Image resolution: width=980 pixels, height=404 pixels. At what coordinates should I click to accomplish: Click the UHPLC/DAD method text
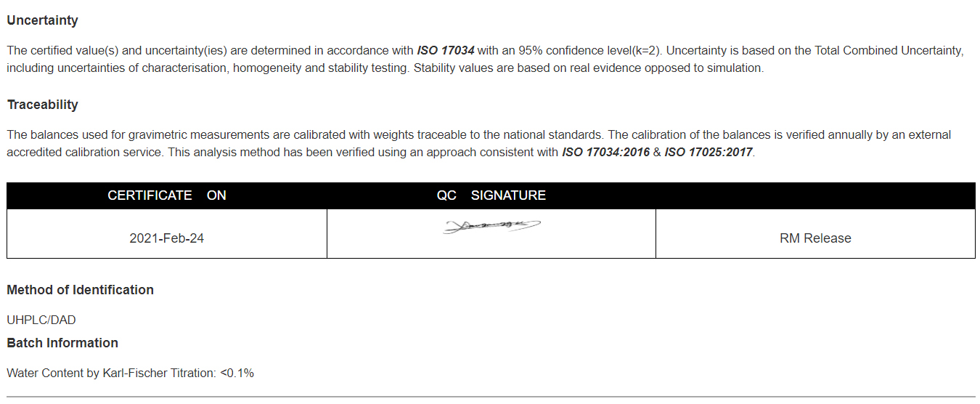[41, 320]
